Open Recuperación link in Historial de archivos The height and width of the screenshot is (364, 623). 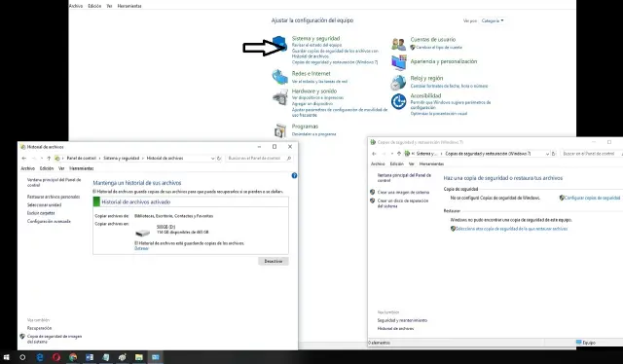click(x=39, y=328)
